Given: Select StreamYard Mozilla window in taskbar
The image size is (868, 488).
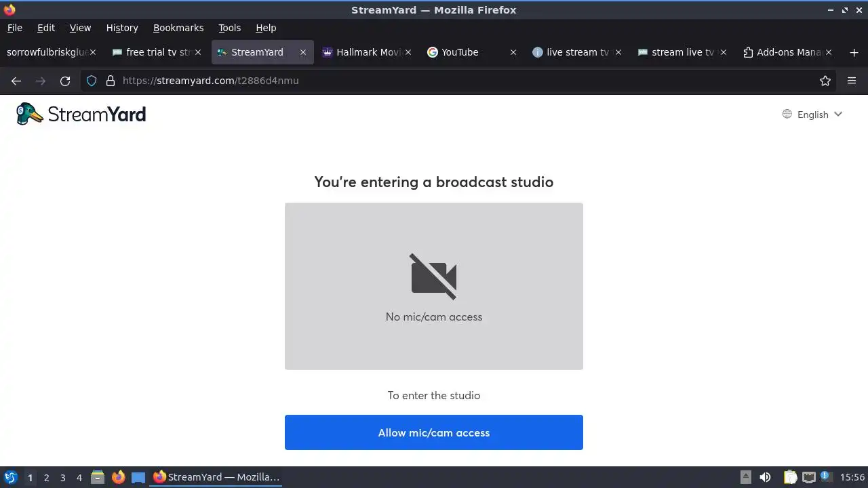Looking at the screenshot, I should (216, 477).
